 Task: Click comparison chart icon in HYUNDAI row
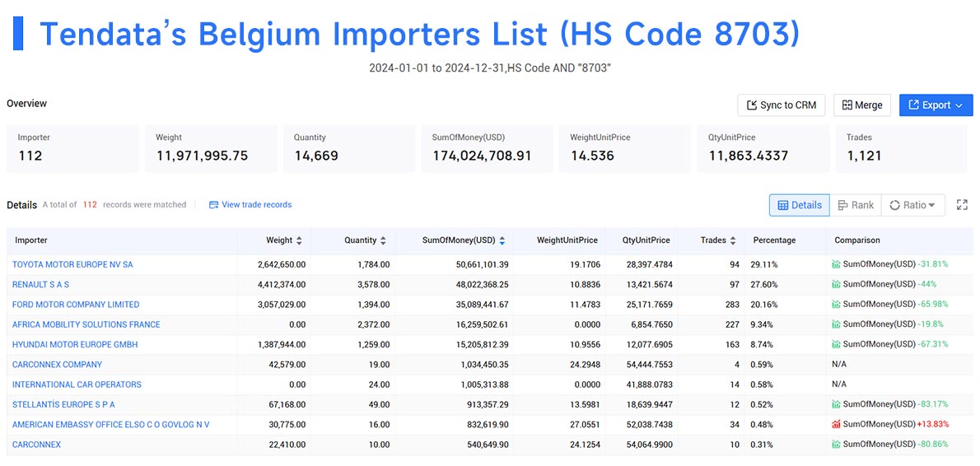tap(836, 344)
